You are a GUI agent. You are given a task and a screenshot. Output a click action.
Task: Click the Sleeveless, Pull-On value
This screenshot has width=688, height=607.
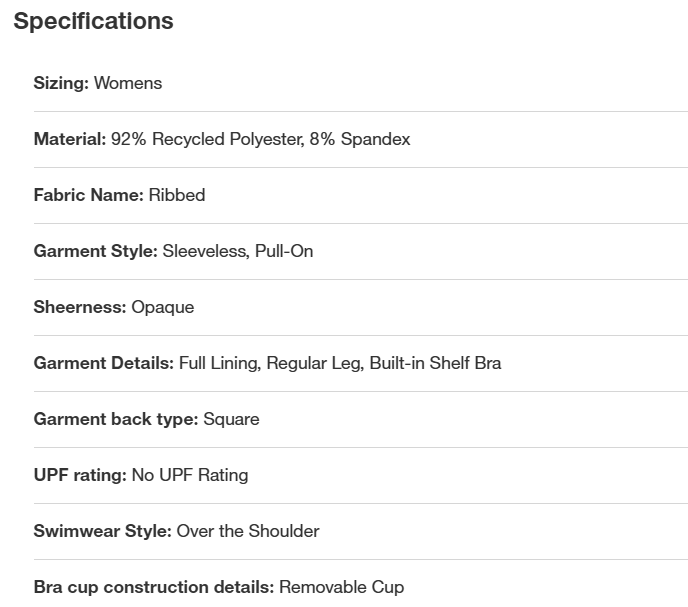click(238, 251)
